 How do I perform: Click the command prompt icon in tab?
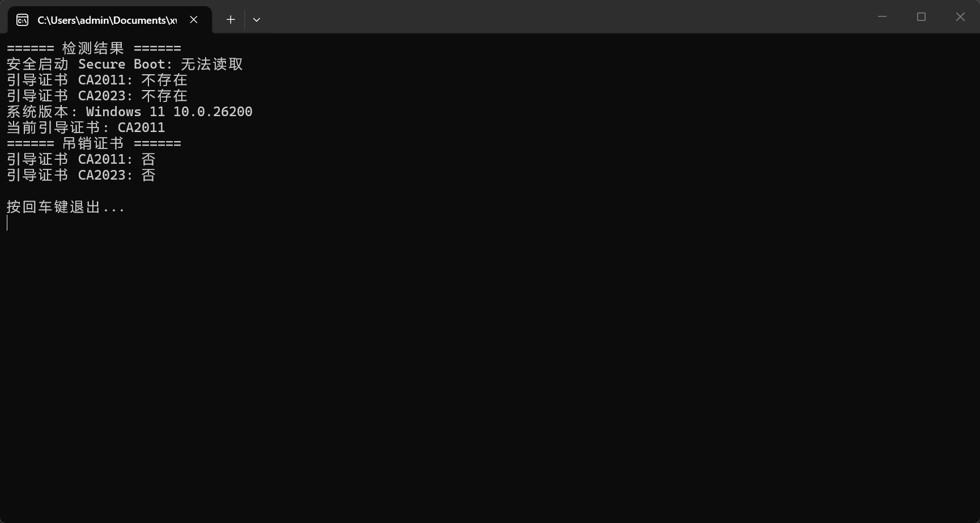click(x=23, y=20)
